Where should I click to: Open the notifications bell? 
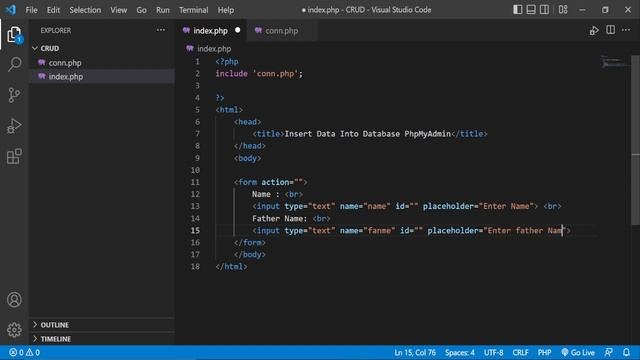tap(627, 352)
